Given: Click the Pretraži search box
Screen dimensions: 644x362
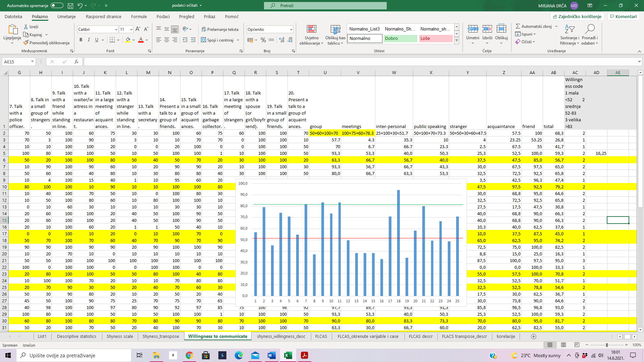Looking at the screenshot, I should point(325,6).
